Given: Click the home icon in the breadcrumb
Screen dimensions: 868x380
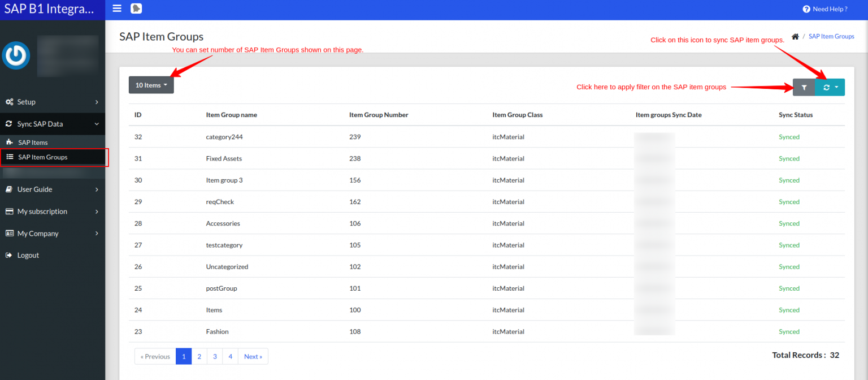Looking at the screenshot, I should (x=795, y=36).
